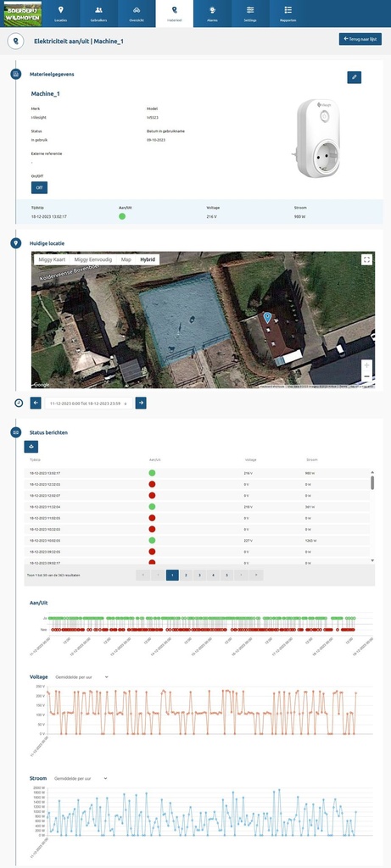Viewport: 391px width, 868px height.
Task: Click the blue location pin on map
Action: [x=267, y=317]
